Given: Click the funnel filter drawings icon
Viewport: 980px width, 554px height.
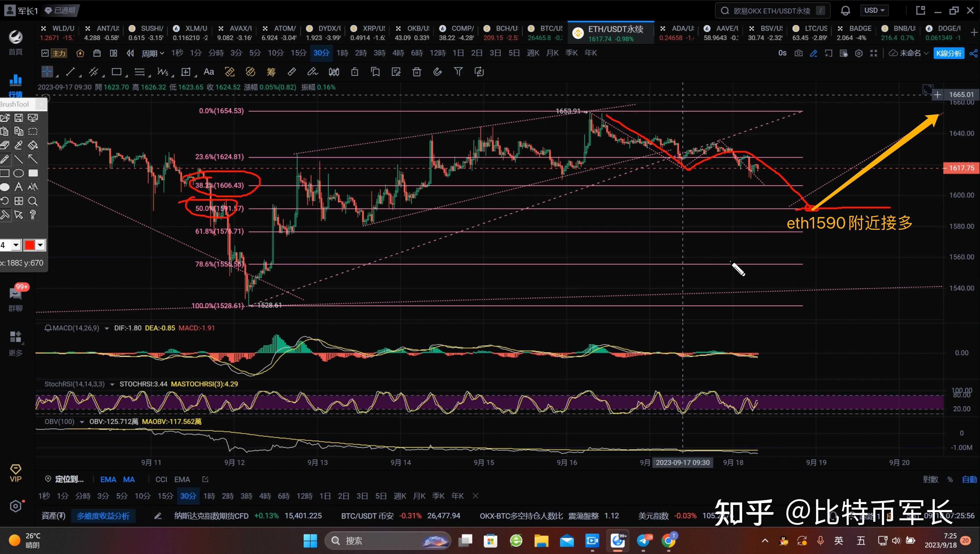Looking at the screenshot, I should [x=458, y=72].
